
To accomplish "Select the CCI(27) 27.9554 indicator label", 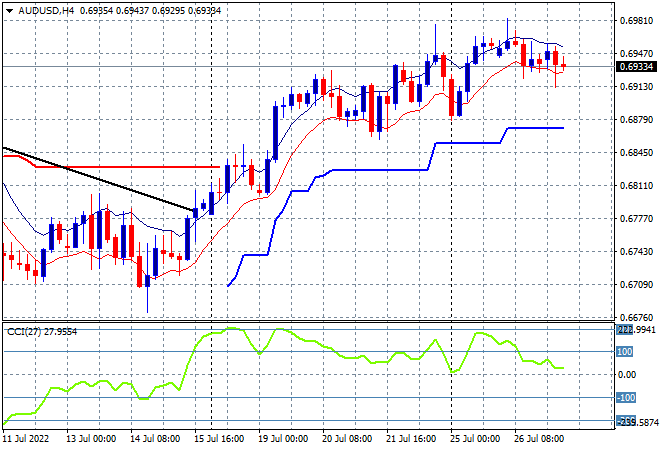I will click(x=42, y=332).
